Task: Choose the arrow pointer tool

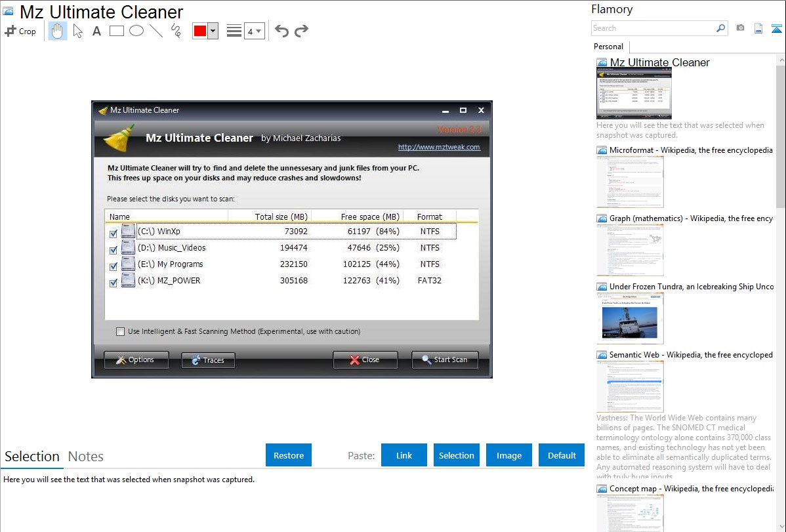Action: pyautogui.click(x=77, y=31)
